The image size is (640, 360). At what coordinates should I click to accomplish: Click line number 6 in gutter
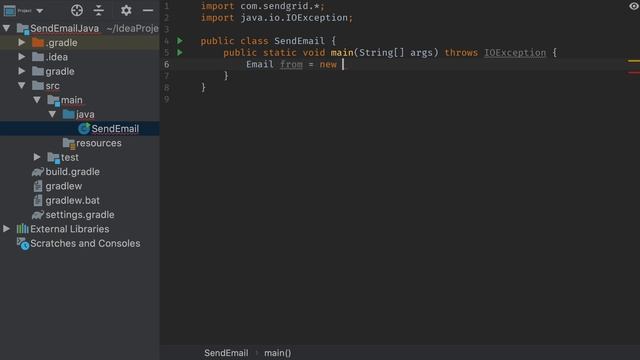[x=167, y=64]
